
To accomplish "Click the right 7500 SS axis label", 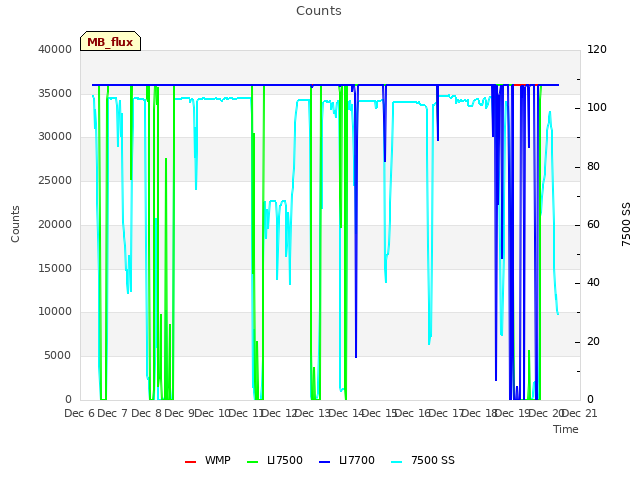I will [626, 224].
